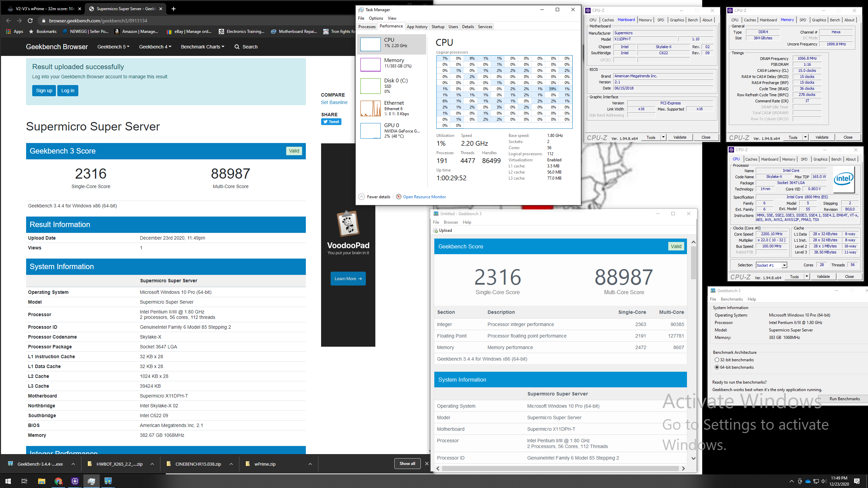
Task: Close the Chrome downloads bar
Action: (x=427, y=464)
